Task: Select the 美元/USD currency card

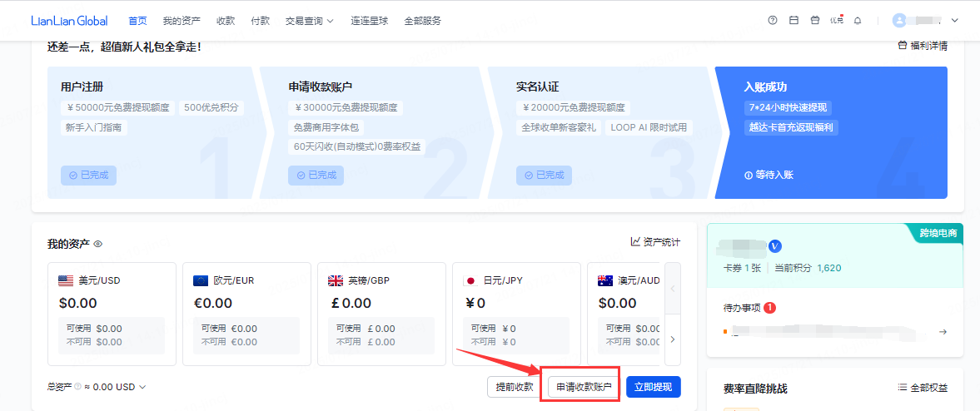Action: (x=112, y=314)
